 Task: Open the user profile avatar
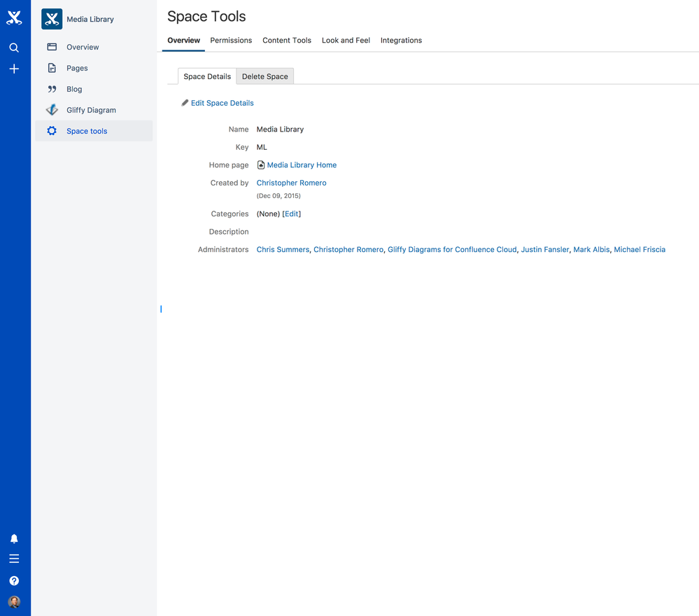14,602
